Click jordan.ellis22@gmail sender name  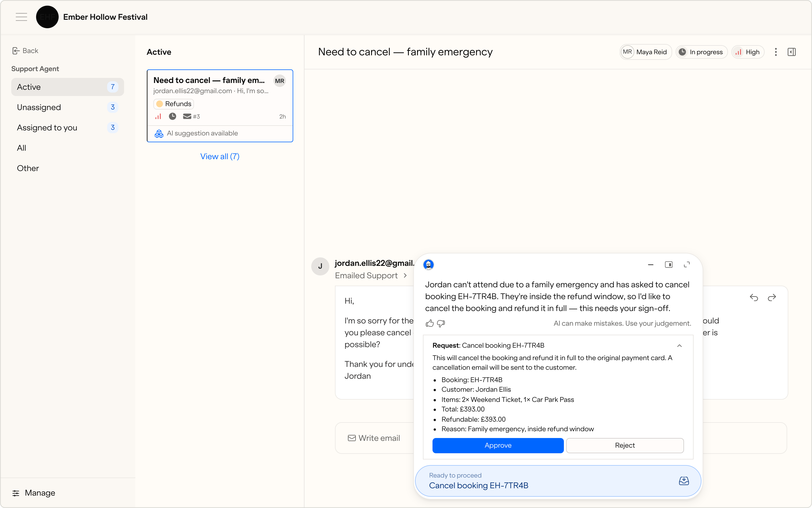(x=374, y=263)
